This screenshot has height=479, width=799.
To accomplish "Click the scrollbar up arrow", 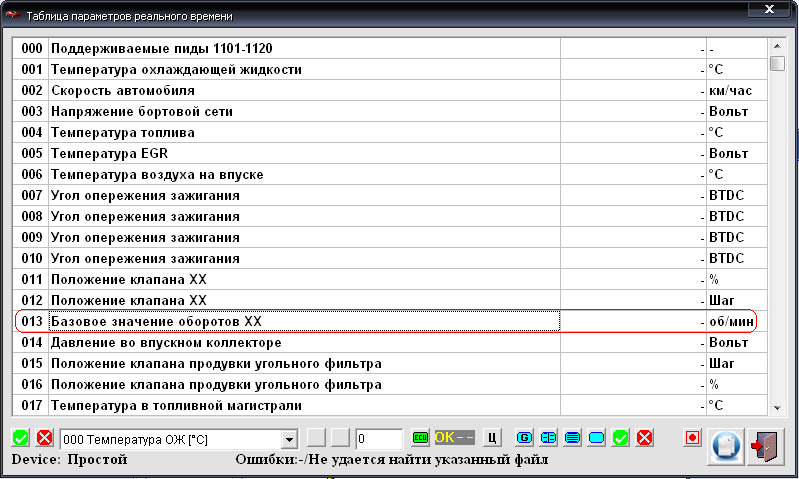I will 777,46.
